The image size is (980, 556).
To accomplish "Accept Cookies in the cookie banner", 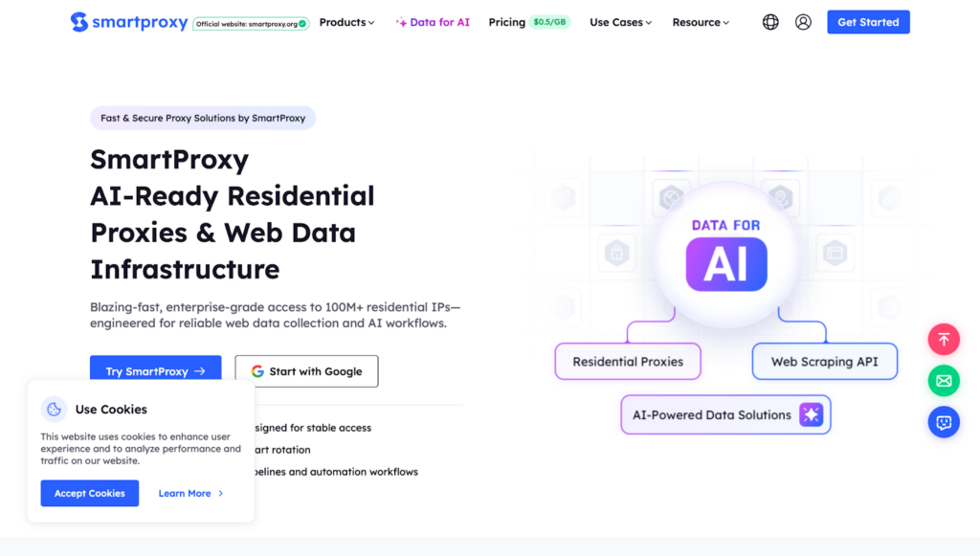I will (x=90, y=494).
